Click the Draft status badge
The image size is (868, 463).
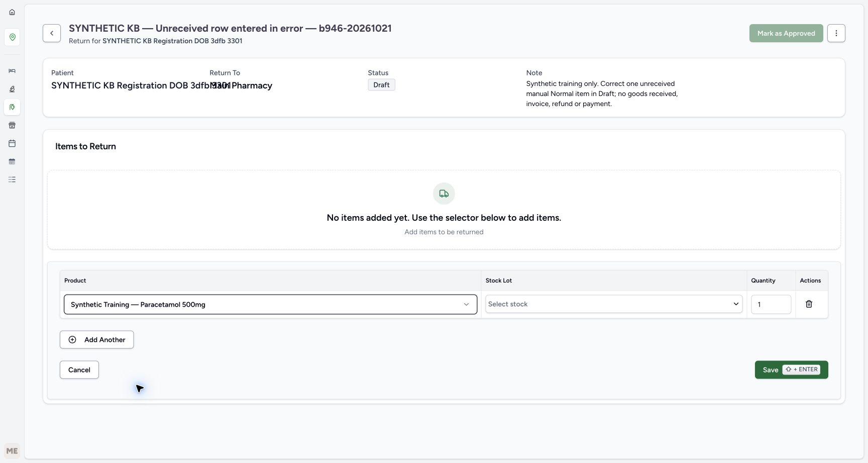click(x=381, y=85)
